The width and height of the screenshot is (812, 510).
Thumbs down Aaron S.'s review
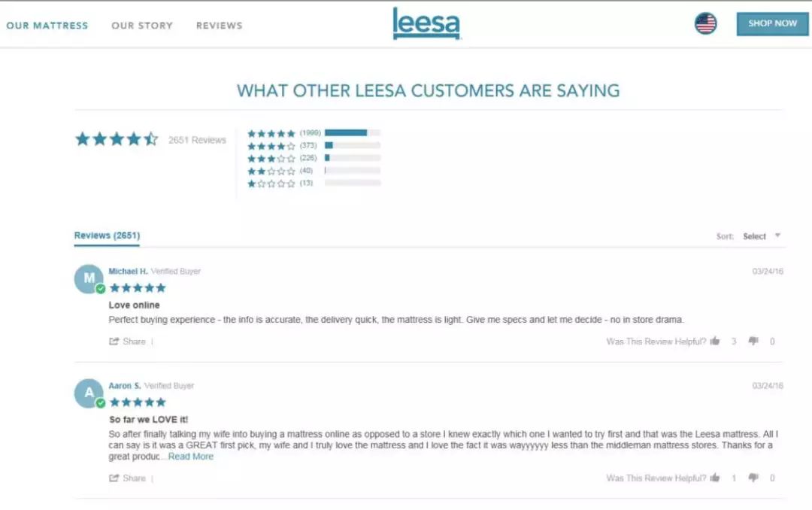pos(753,478)
